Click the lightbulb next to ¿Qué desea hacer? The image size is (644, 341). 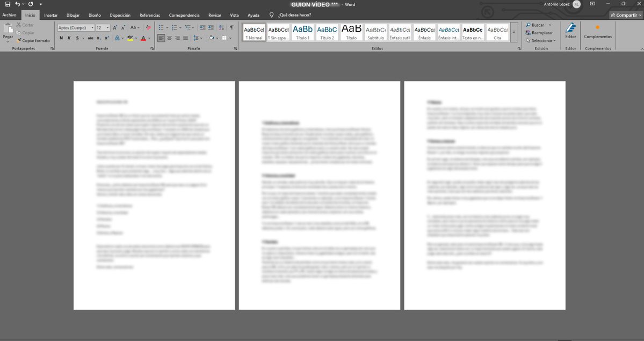tap(271, 15)
